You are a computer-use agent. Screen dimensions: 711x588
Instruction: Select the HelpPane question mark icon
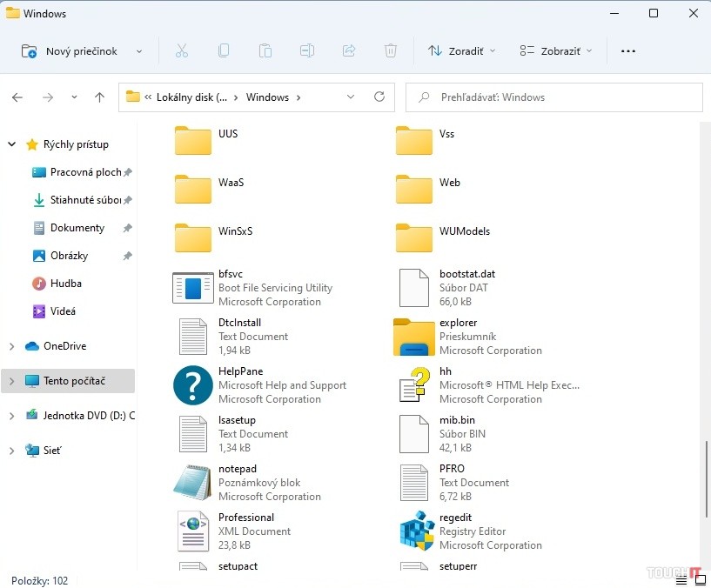(192, 385)
